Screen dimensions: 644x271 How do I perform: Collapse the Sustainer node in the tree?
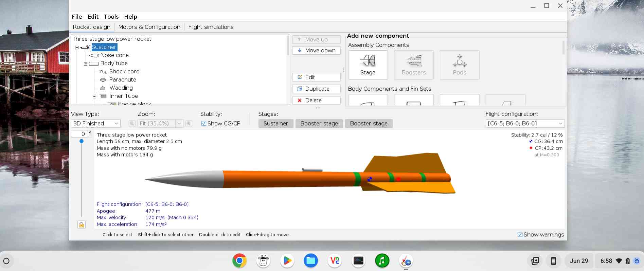click(x=77, y=48)
